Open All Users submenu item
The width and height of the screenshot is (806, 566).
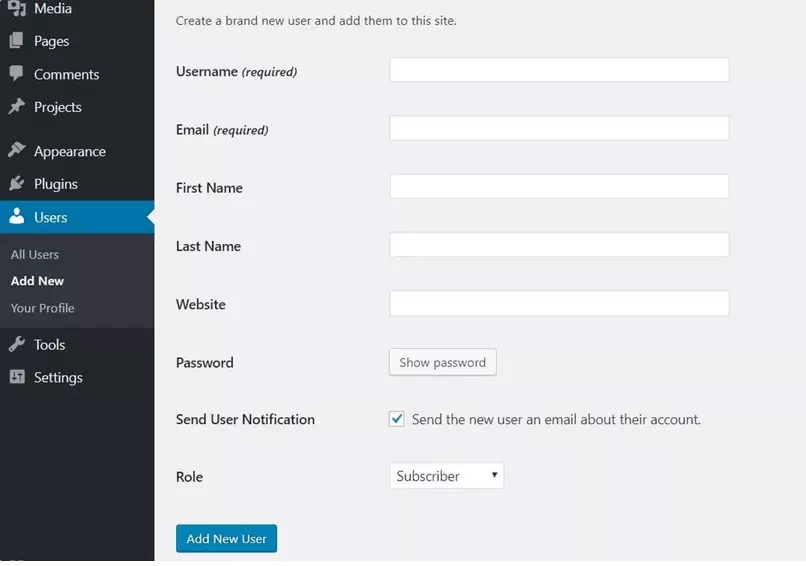coord(35,254)
